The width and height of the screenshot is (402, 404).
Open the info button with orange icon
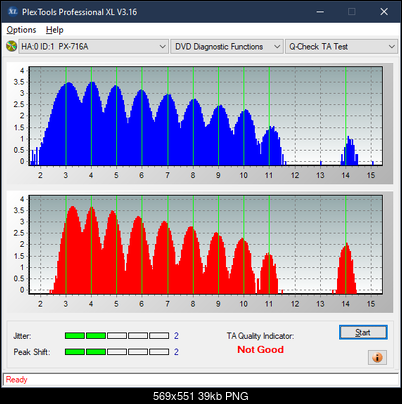377,358
